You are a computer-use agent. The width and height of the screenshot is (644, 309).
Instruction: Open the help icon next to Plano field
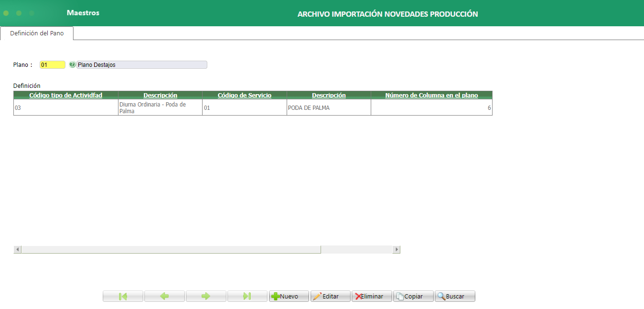click(72, 64)
